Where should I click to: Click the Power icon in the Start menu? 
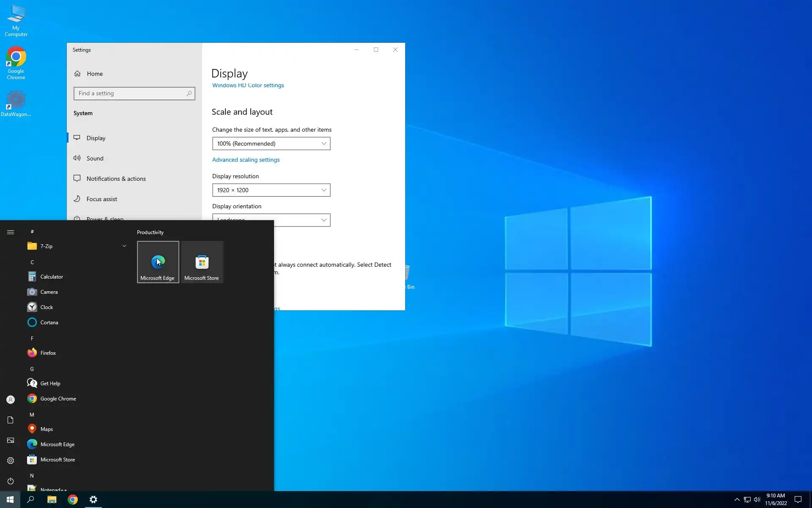pyautogui.click(x=11, y=481)
